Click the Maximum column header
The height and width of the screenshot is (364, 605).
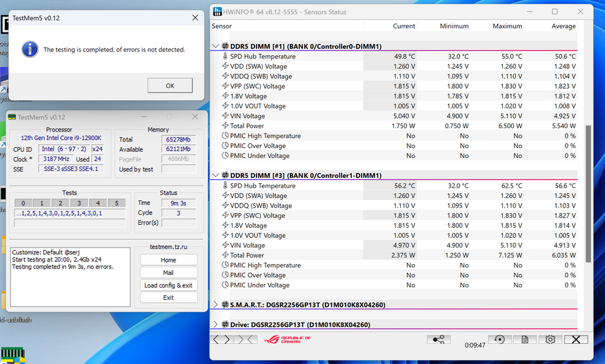pyautogui.click(x=507, y=26)
